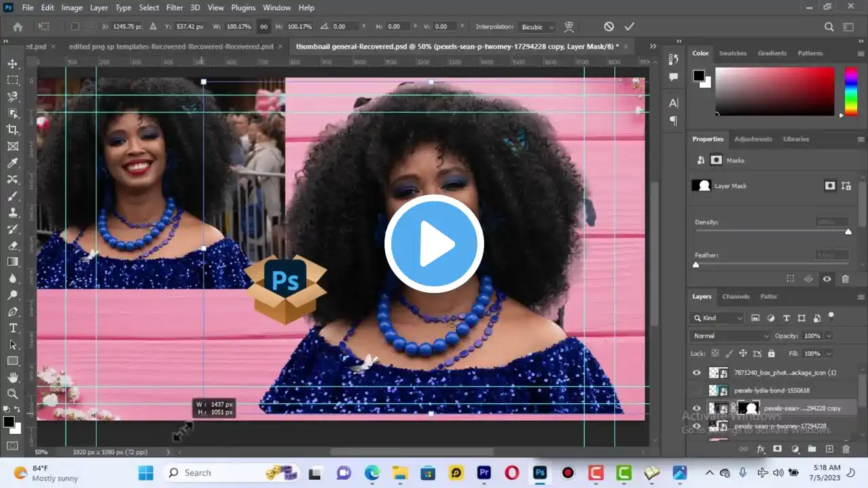868x488 pixels.
Task: Select the Crop tool
Action: click(x=12, y=129)
